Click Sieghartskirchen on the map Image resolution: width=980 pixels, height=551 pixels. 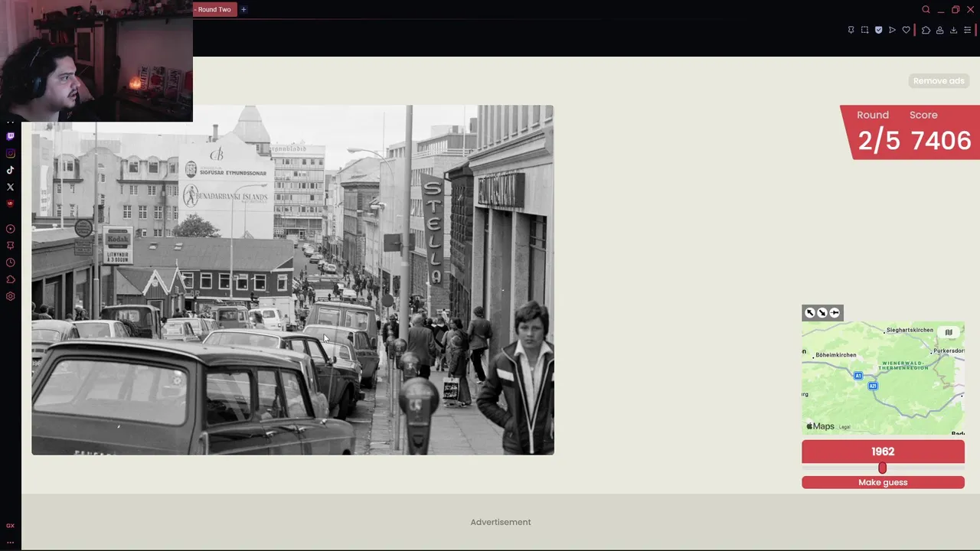pyautogui.click(x=911, y=330)
